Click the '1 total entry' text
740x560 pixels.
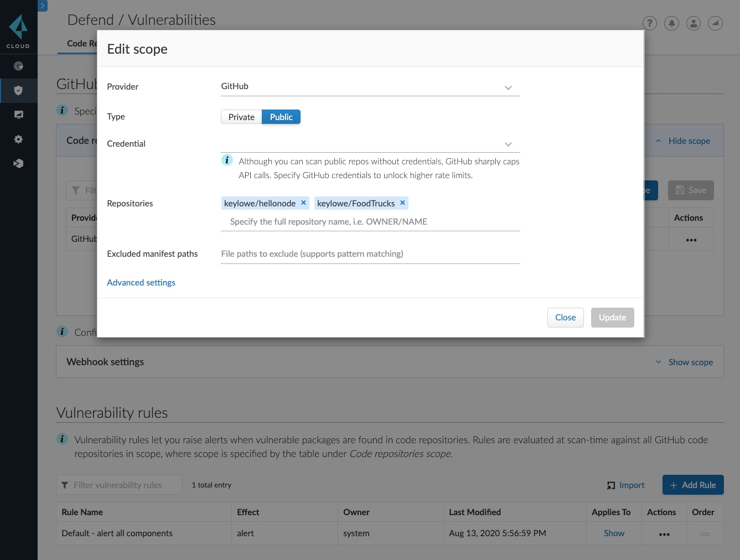coord(211,485)
